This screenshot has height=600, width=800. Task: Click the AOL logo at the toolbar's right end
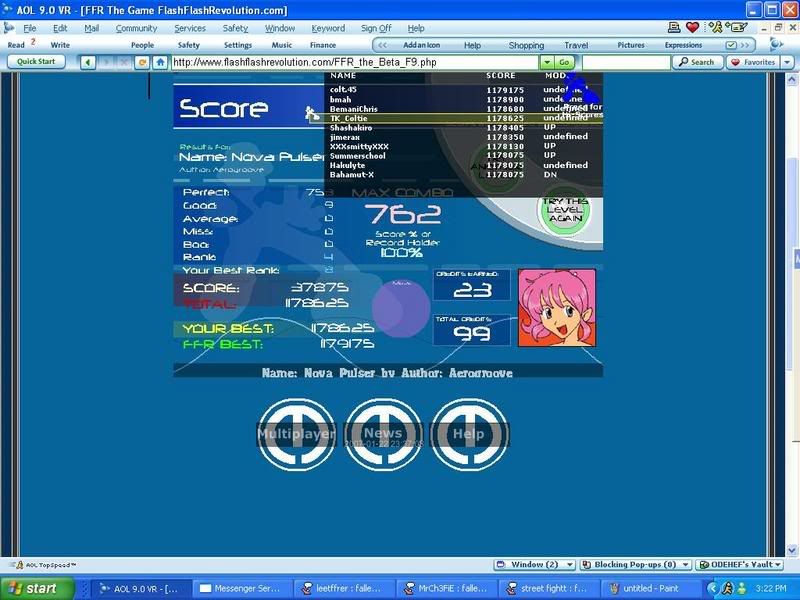coord(776,44)
